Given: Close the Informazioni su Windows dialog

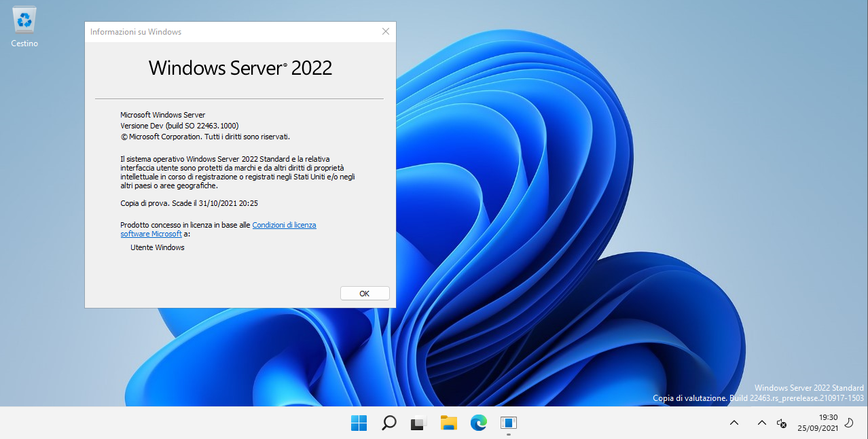Looking at the screenshot, I should [386, 31].
